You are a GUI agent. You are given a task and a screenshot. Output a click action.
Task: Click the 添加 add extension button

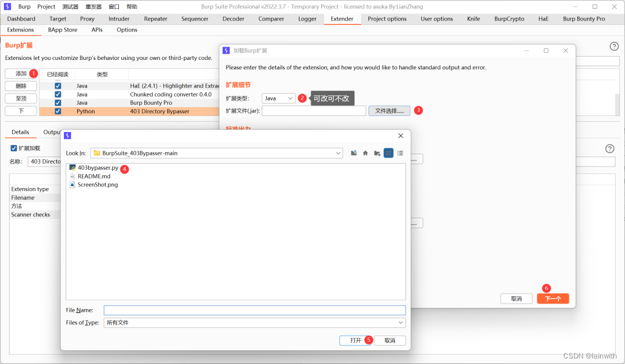[21, 74]
